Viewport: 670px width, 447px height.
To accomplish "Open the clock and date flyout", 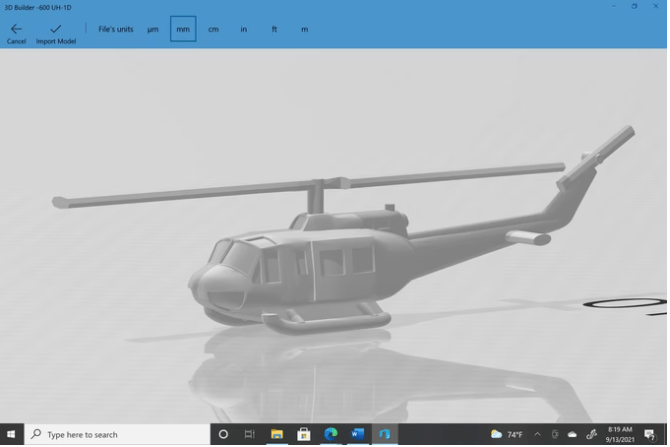I will pyautogui.click(x=620, y=435).
